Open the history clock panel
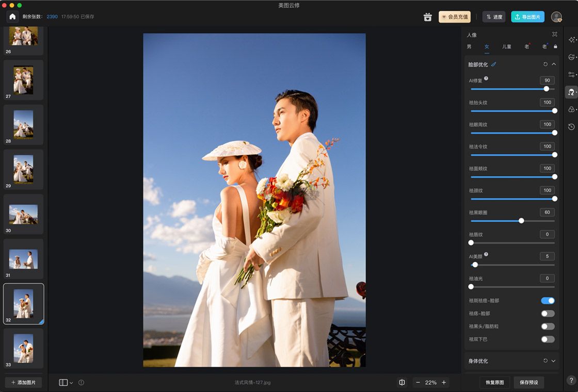This screenshot has width=578, height=392. [571, 127]
